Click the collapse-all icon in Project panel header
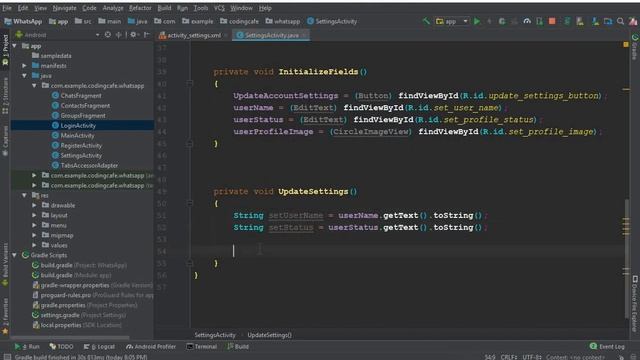The height and width of the screenshot is (360, 640). (x=119, y=35)
